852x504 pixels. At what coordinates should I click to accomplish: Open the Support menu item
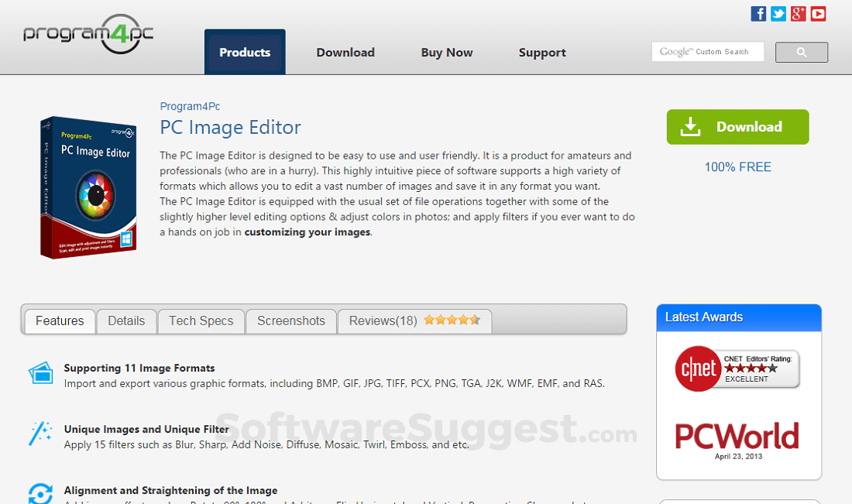coord(542,52)
